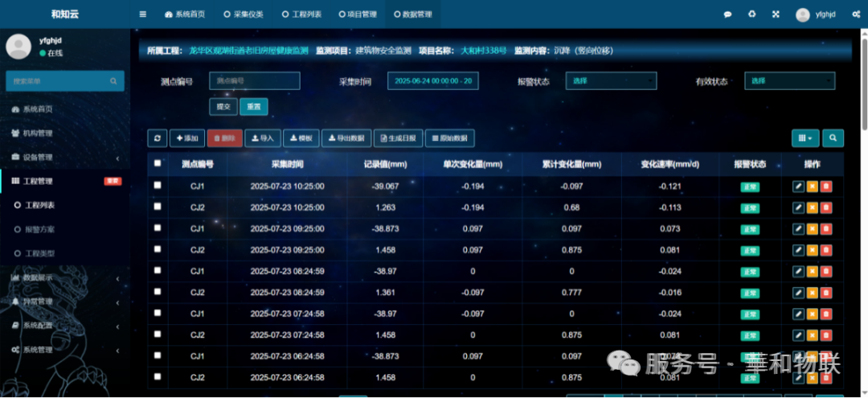This screenshot has width=868, height=398.
Task: Click the settings gears icon at top right
Action: [751, 14]
